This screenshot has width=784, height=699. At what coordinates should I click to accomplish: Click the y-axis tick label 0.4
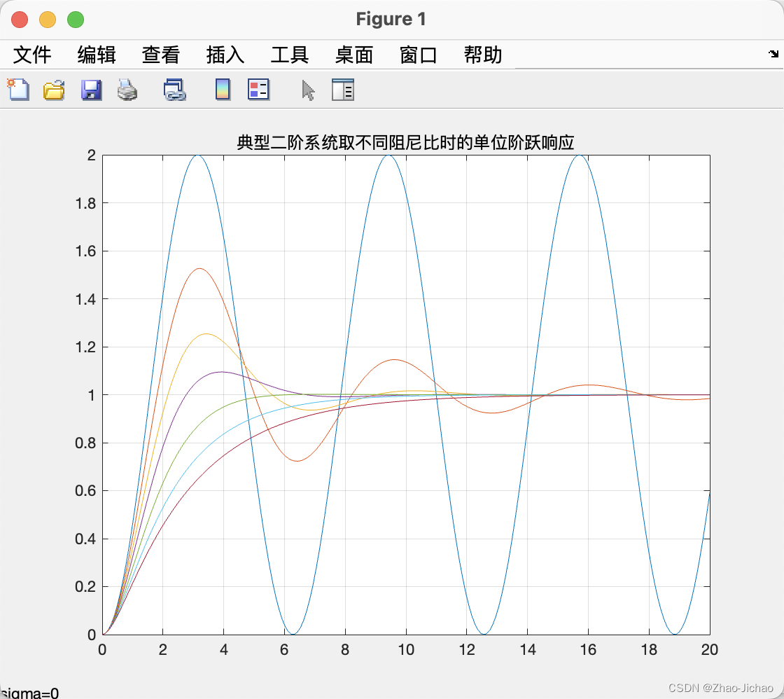click(85, 539)
